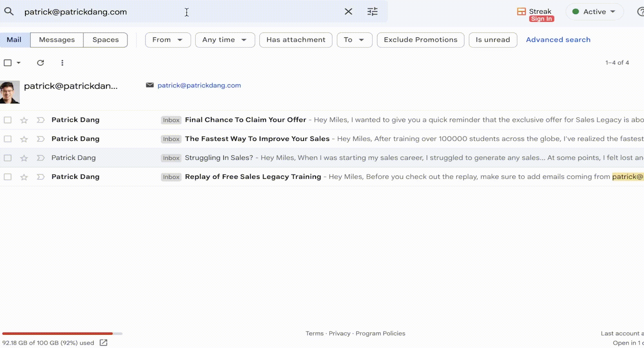Open the Advanced search link
The height and width of the screenshot is (348, 644).
click(x=558, y=40)
